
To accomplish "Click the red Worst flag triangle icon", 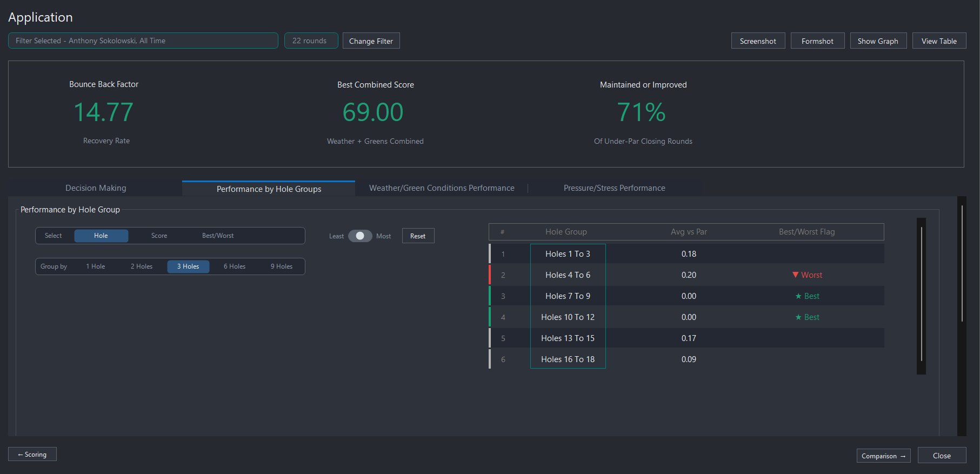I will click(x=795, y=275).
